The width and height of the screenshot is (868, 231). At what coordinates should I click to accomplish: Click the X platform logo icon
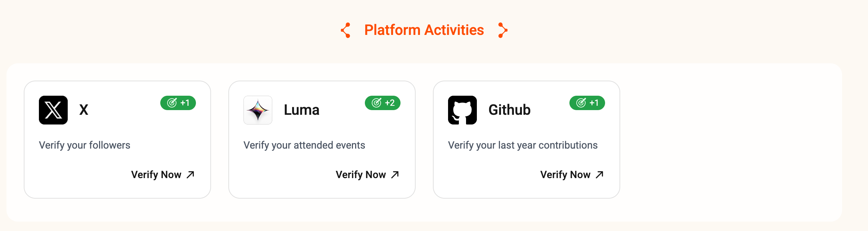pos(53,110)
